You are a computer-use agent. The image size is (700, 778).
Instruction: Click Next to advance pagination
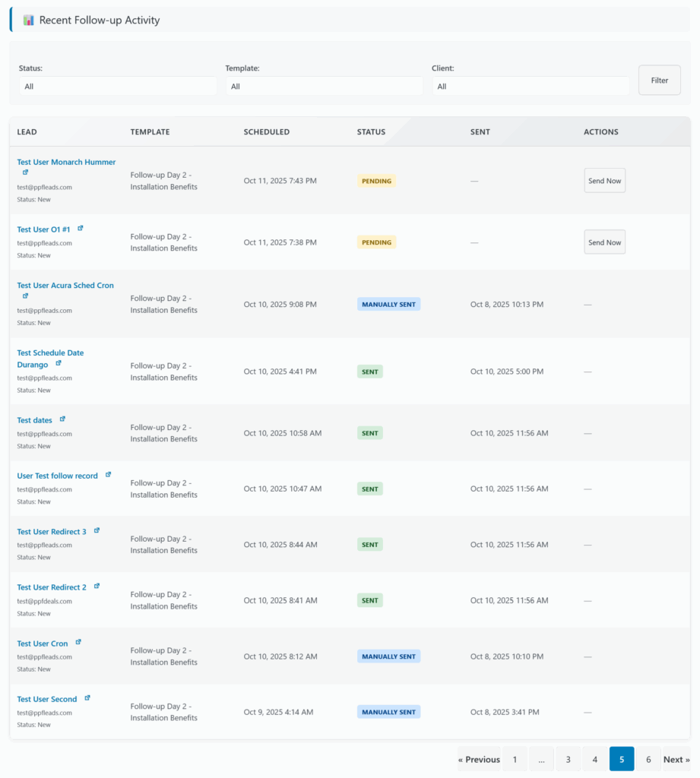(x=676, y=759)
